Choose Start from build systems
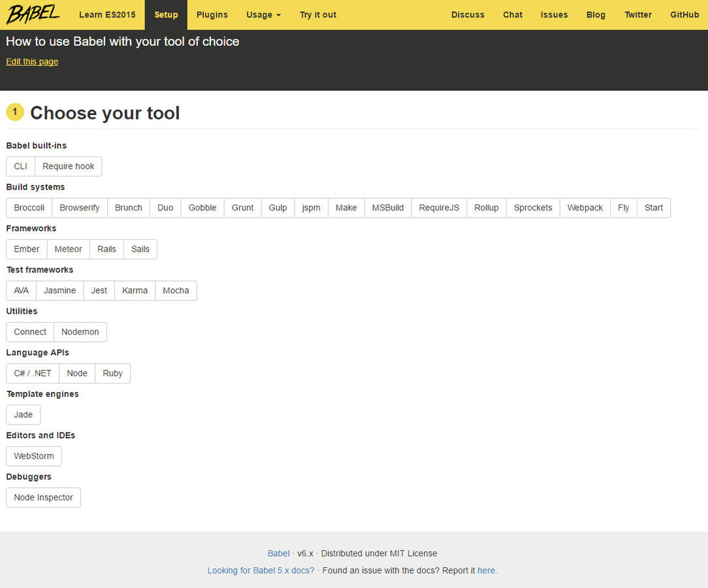The image size is (708, 588). pyautogui.click(x=653, y=208)
